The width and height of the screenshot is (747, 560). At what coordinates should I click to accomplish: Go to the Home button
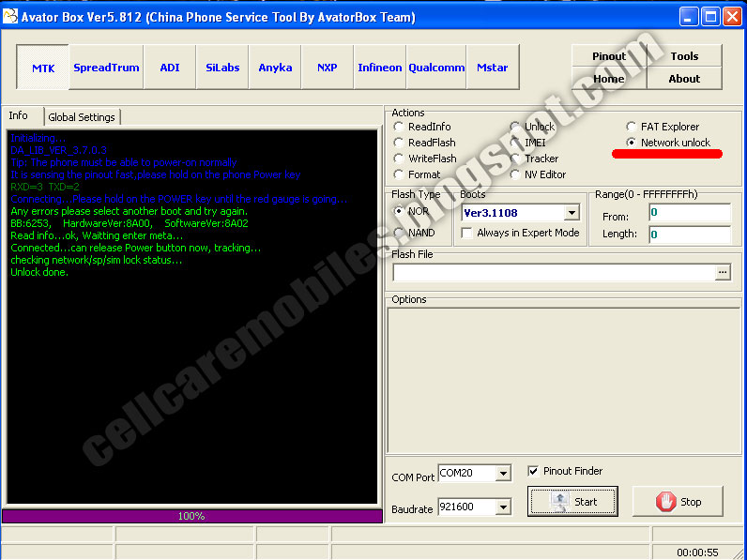tap(609, 79)
